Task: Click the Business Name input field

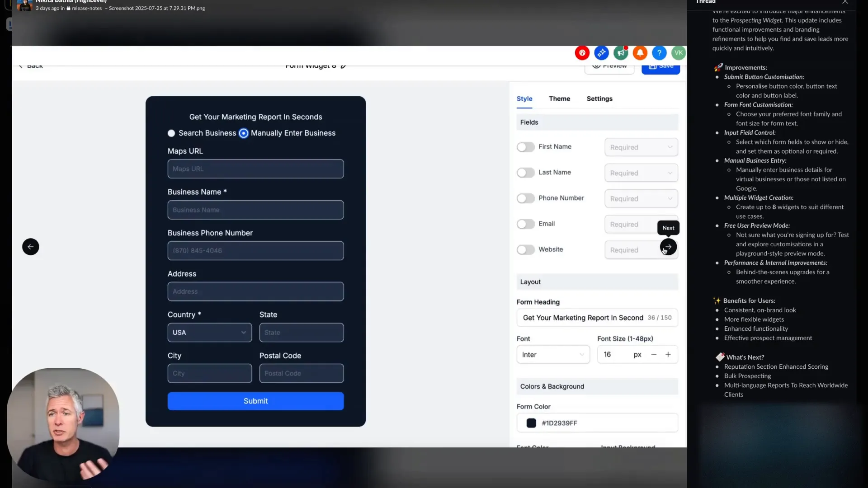Action: 256,210
